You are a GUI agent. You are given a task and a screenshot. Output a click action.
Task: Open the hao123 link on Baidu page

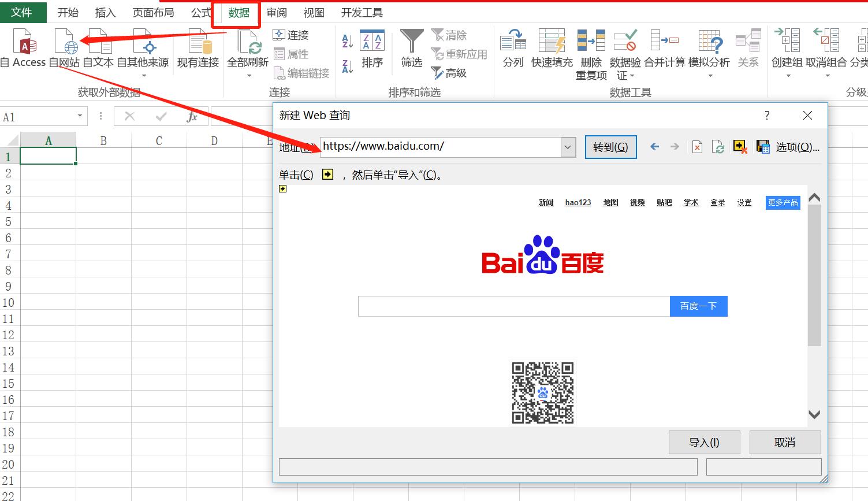(x=578, y=202)
